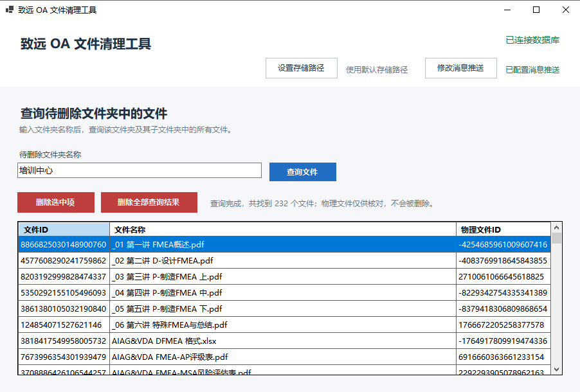Click file ID 124854071527621146 cell
This screenshot has height=392, width=580.
[x=64, y=325]
